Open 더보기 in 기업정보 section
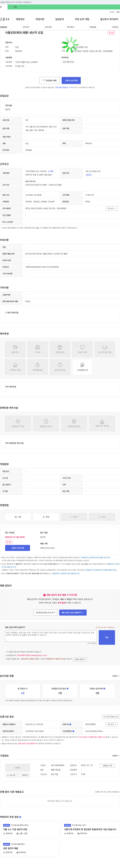This screenshot has height=868, width=120. click(x=116, y=756)
